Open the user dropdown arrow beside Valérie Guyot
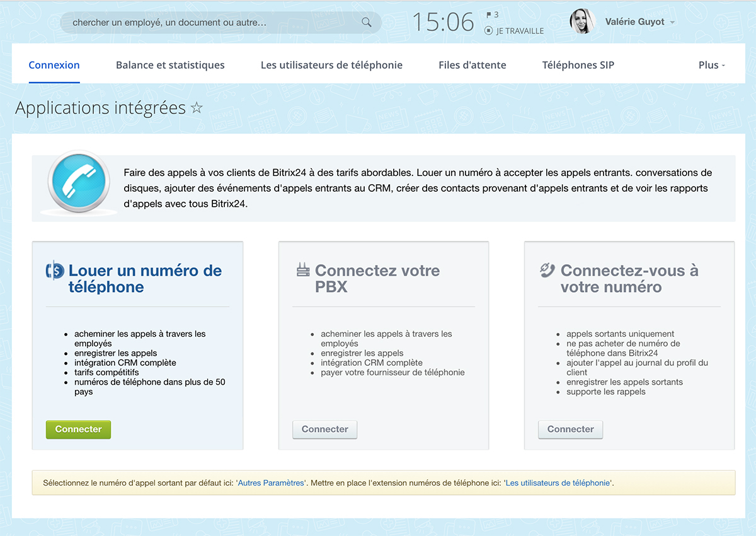The width and height of the screenshot is (756, 536). click(673, 23)
